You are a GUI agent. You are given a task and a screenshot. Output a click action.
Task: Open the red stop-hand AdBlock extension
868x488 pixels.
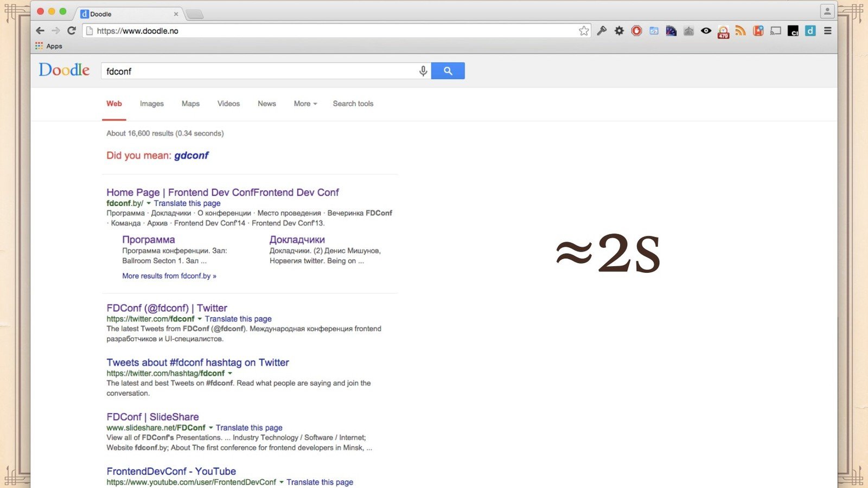pyautogui.click(x=636, y=31)
